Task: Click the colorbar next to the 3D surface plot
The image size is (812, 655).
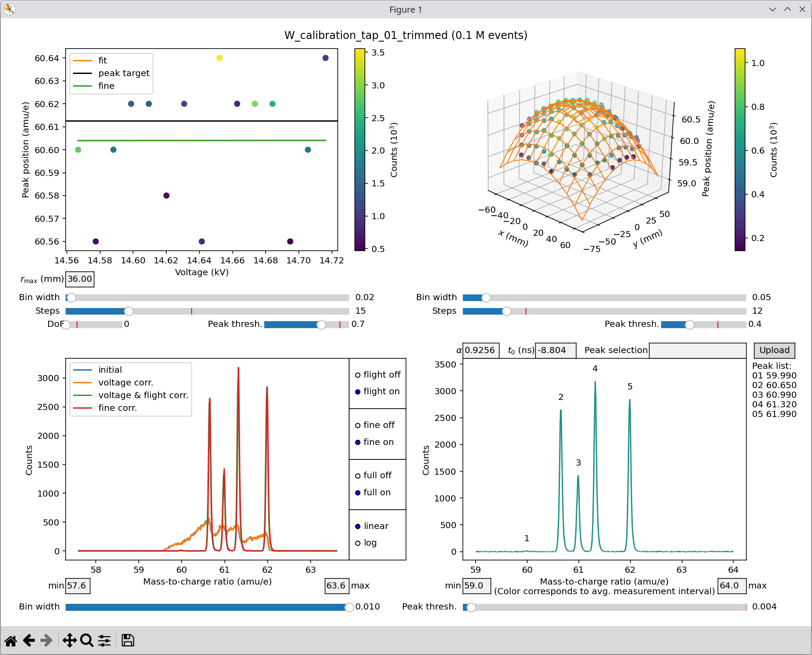Action: click(x=740, y=149)
